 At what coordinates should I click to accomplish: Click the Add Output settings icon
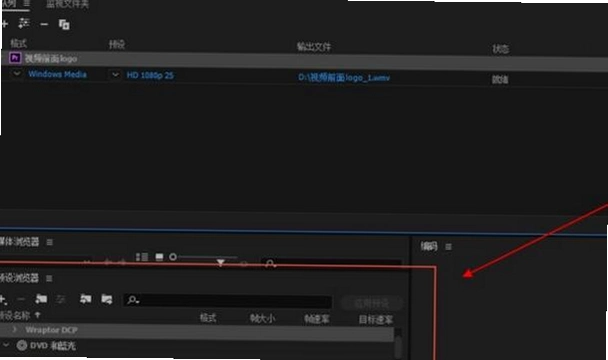(x=24, y=23)
